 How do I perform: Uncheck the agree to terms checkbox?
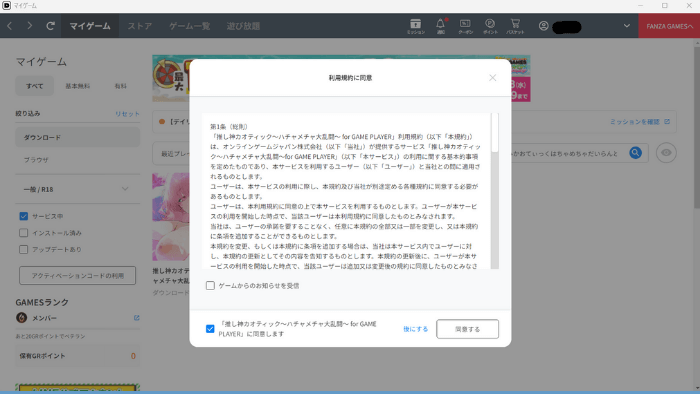click(210, 329)
